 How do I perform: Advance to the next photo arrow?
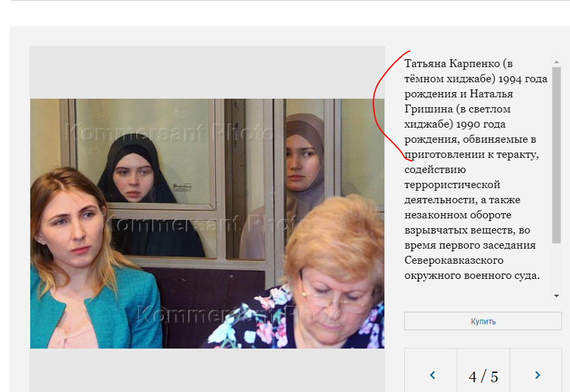click(537, 375)
